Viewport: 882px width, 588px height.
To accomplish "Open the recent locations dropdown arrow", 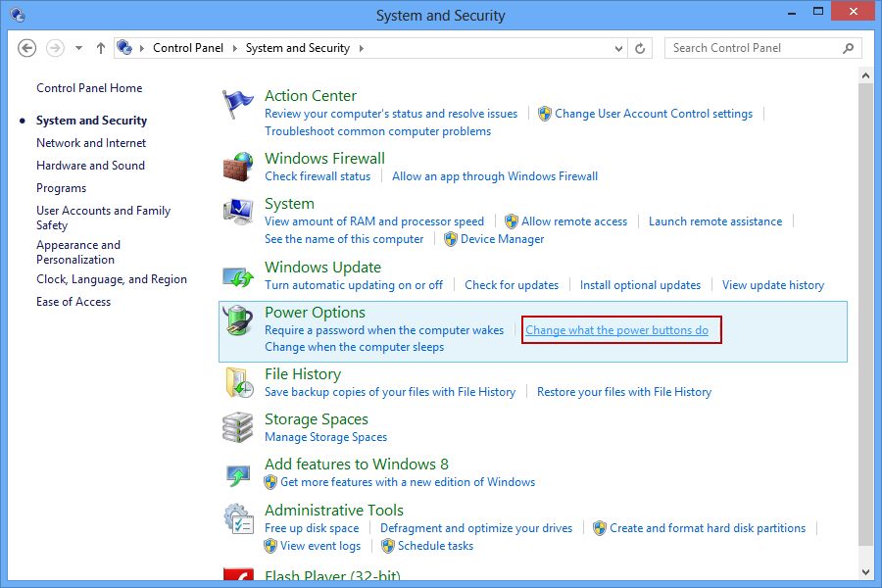I will tap(78, 48).
